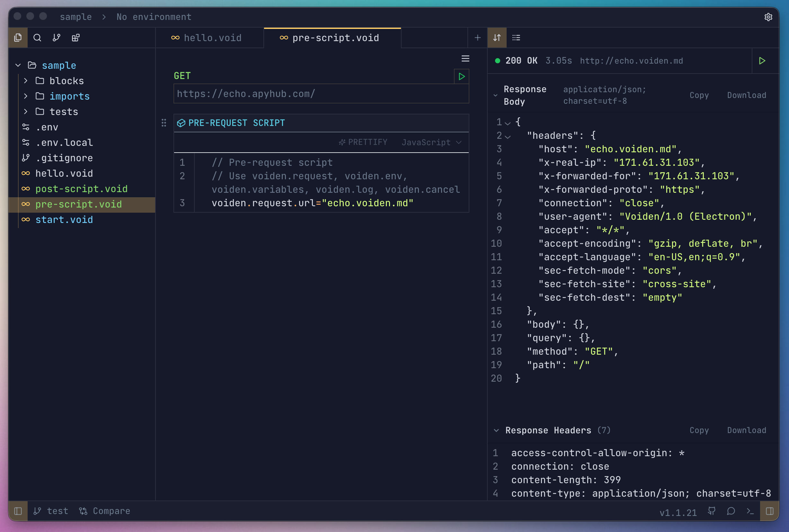789x532 pixels.
Task: Open the JavaScript language dropdown
Action: 431,143
